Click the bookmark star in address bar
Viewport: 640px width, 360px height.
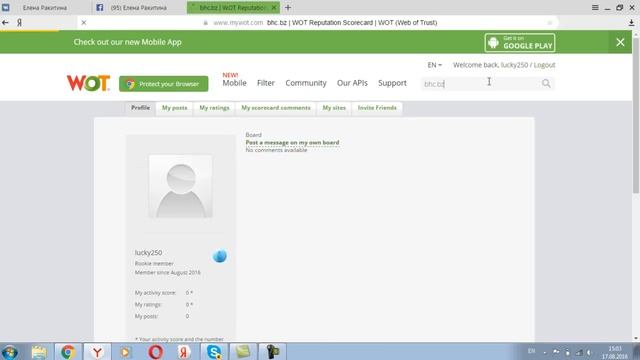(550, 23)
